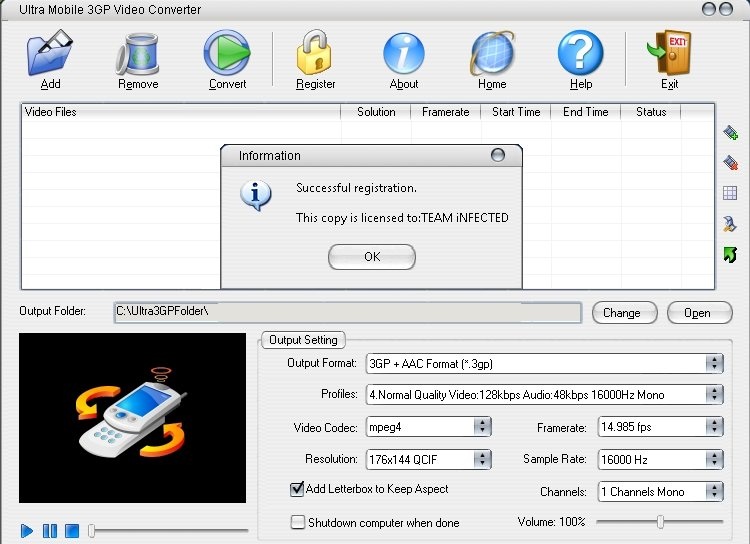Click the Volume slider handle
Viewport: 750px width, 544px height.
pos(661,522)
